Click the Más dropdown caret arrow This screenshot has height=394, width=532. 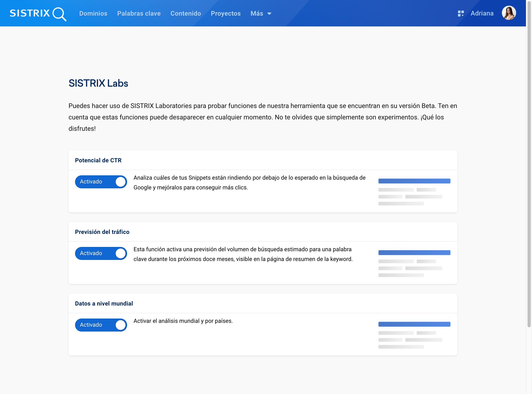[x=269, y=14]
